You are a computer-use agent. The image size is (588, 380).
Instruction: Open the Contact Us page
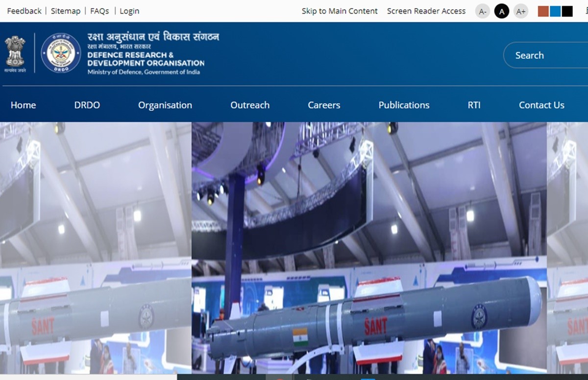[541, 105]
